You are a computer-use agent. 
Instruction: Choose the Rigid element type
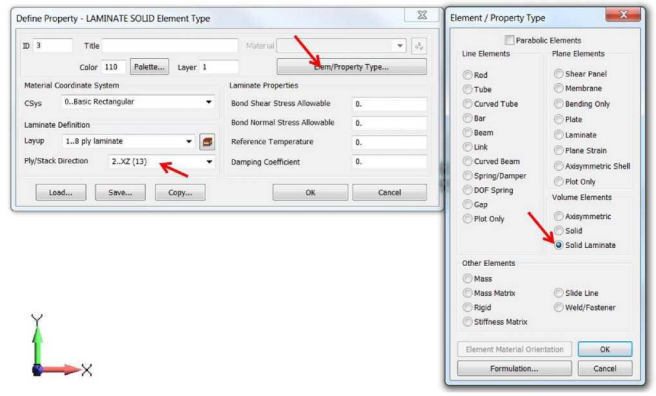coord(467,307)
